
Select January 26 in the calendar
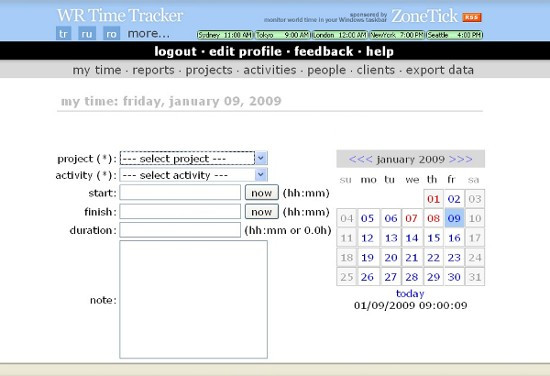point(368,277)
